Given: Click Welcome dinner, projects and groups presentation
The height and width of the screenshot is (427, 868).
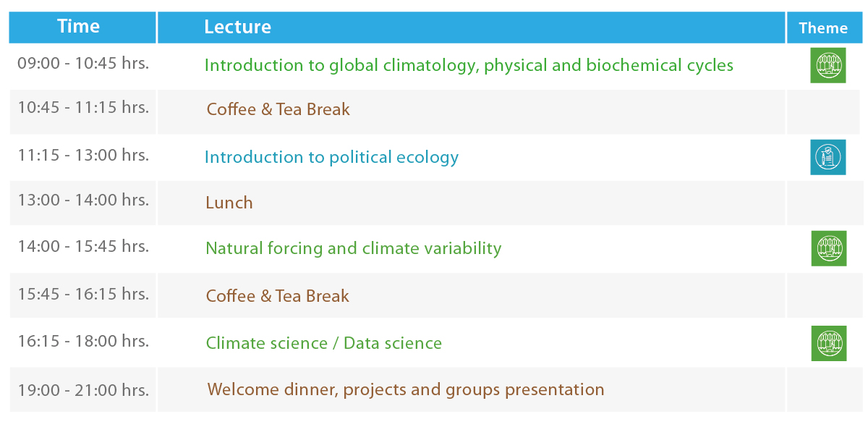Looking at the screenshot, I should [406, 389].
